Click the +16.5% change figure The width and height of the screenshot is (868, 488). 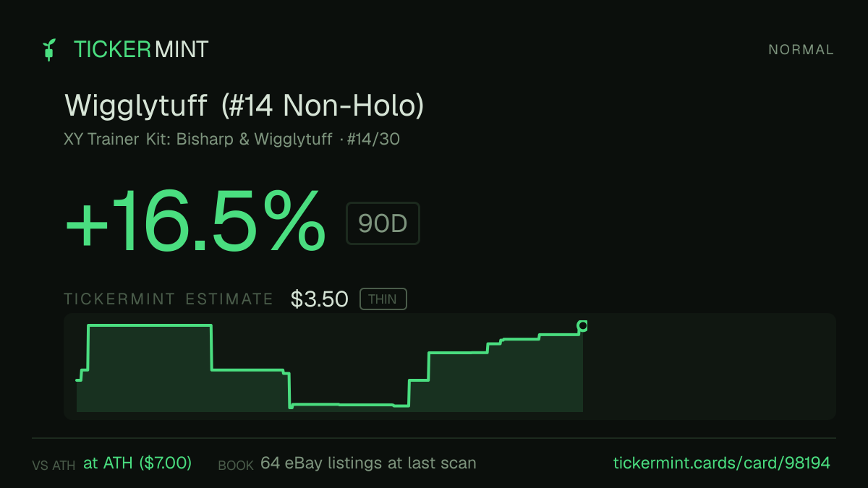click(x=195, y=223)
